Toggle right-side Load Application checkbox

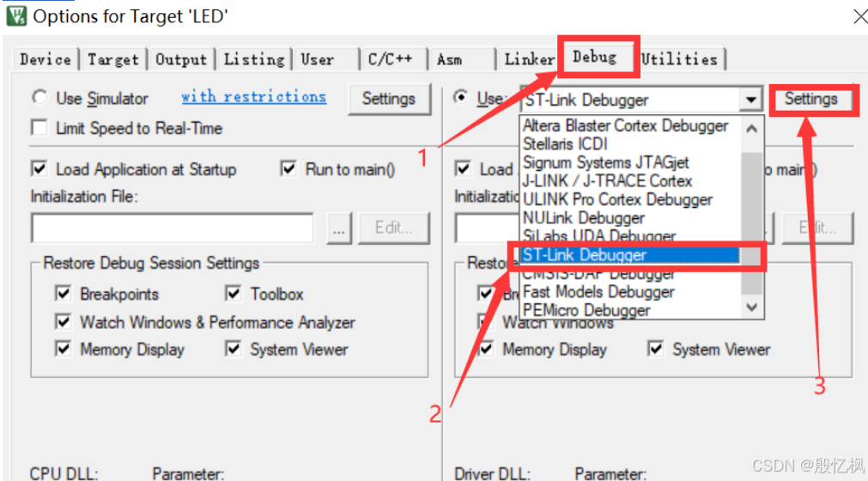click(463, 168)
